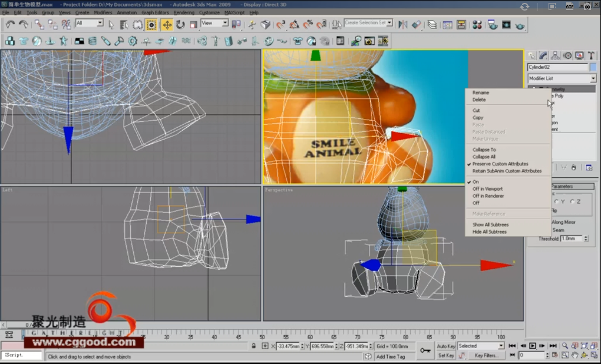The image size is (601, 364).
Task: Click Configure Modifier Sets icon
Action: pos(589,167)
